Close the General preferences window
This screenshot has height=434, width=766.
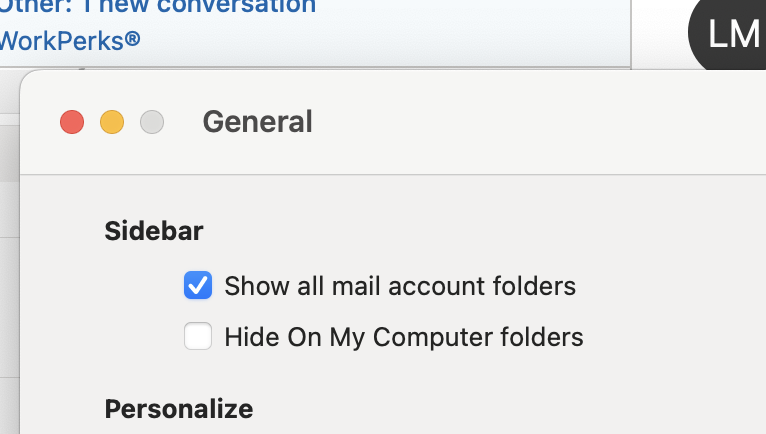click(x=72, y=122)
